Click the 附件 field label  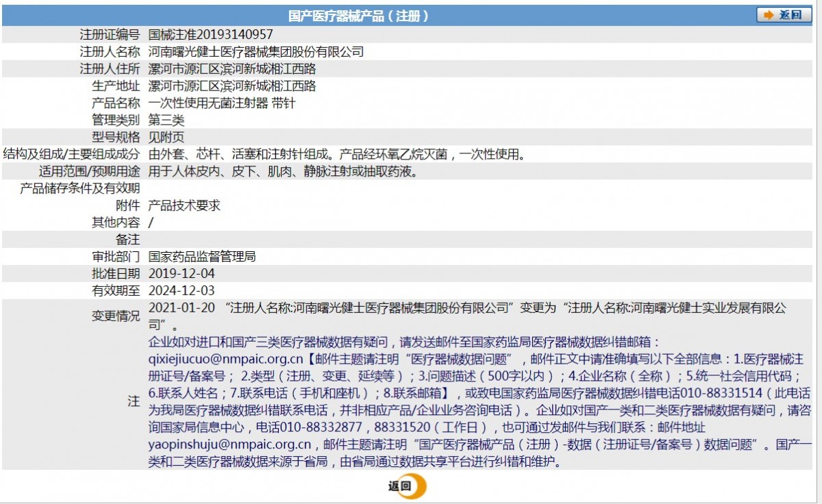click(128, 205)
